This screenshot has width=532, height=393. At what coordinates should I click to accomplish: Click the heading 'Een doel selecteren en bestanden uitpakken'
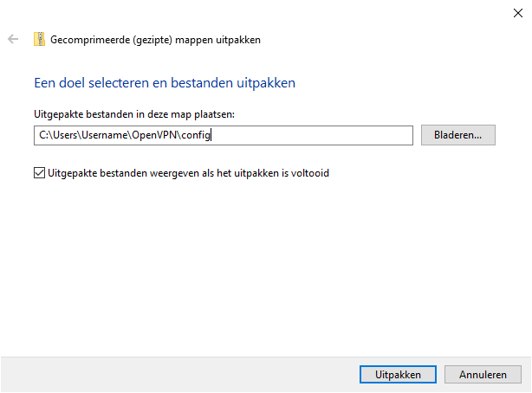pyautogui.click(x=165, y=83)
